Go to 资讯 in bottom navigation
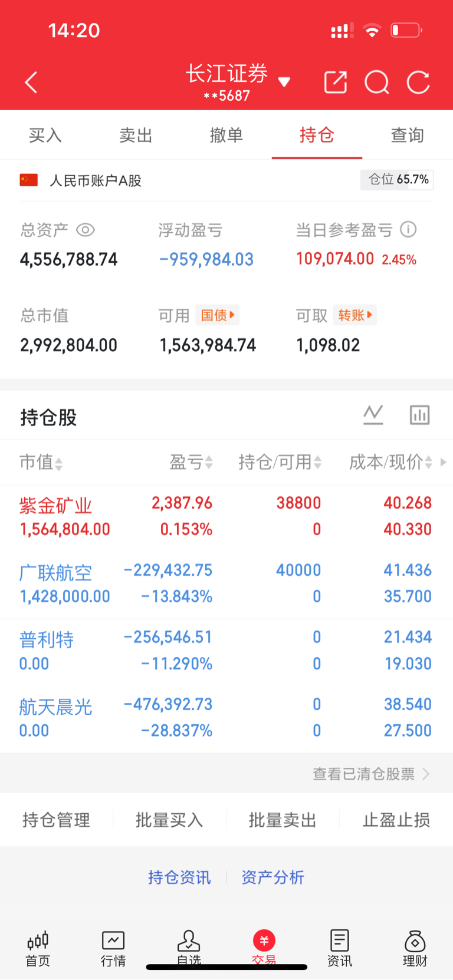453x980 pixels. 340,949
